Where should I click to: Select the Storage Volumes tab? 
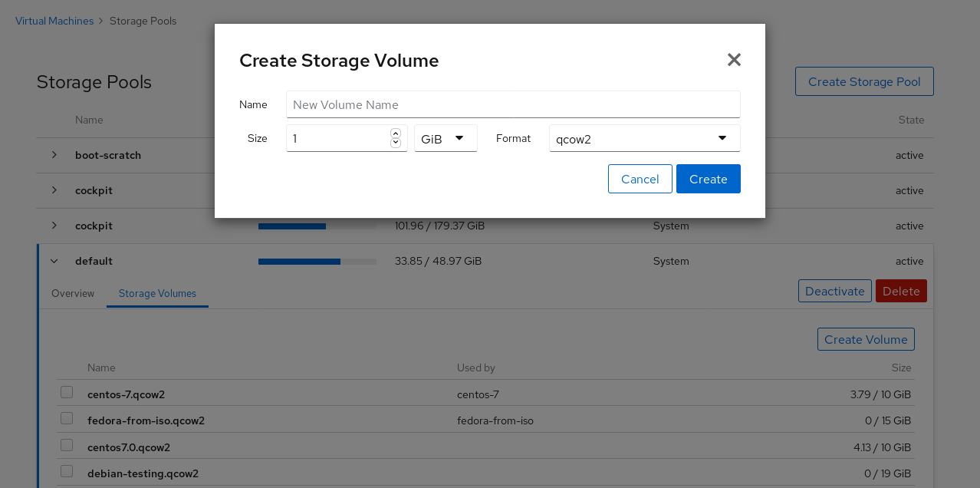click(x=157, y=294)
